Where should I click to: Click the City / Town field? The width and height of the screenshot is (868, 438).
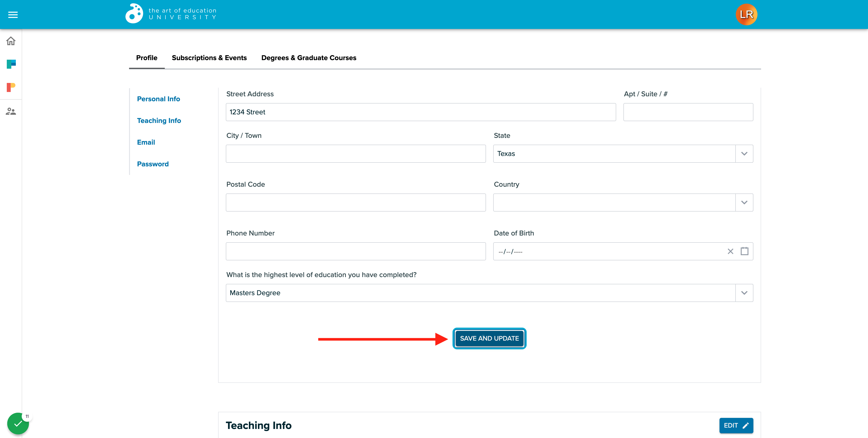click(356, 154)
